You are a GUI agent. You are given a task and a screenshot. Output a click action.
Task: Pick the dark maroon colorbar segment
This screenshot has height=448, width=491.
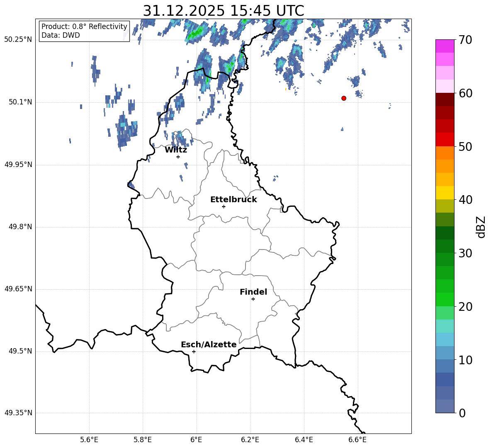pos(445,99)
